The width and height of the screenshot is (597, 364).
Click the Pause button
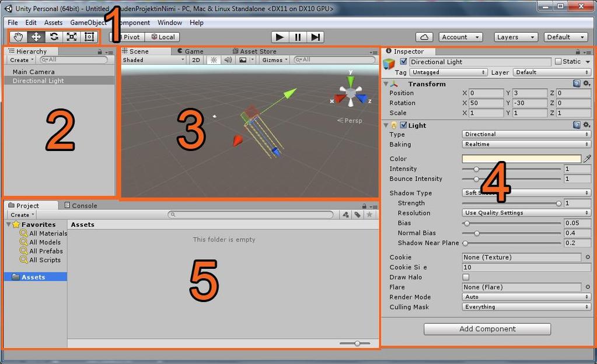pos(298,37)
